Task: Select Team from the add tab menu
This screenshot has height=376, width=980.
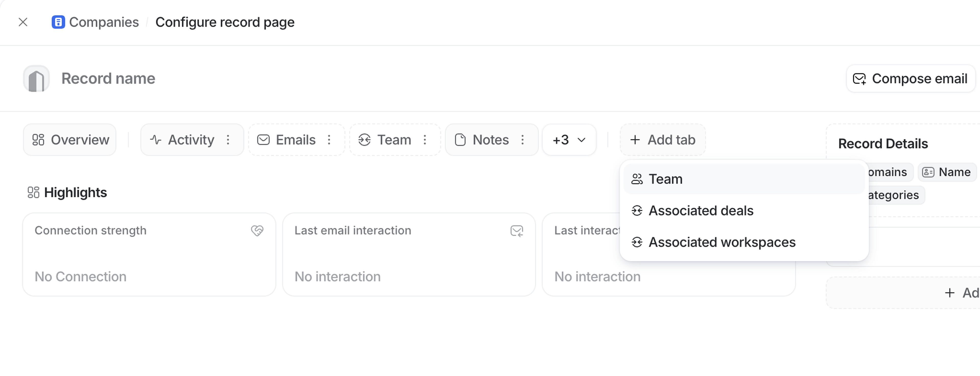Action: point(666,179)
